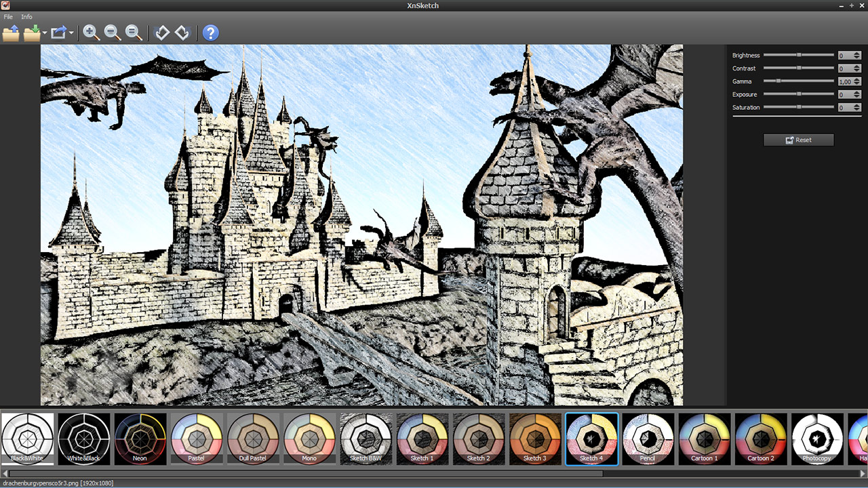Apply the Black&White effect preset
Image resolution: width=868 pixels, height=488 pixels.
(x=27, y=439)
